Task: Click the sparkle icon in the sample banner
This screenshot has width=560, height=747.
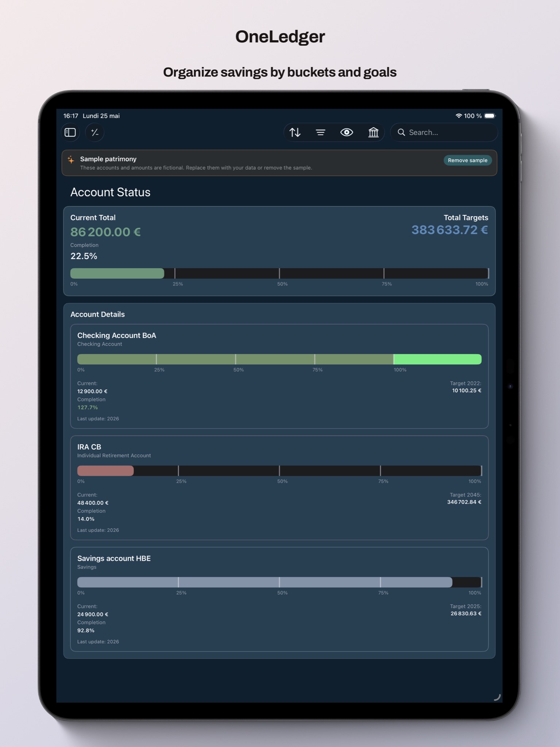Action: point(71,159)
